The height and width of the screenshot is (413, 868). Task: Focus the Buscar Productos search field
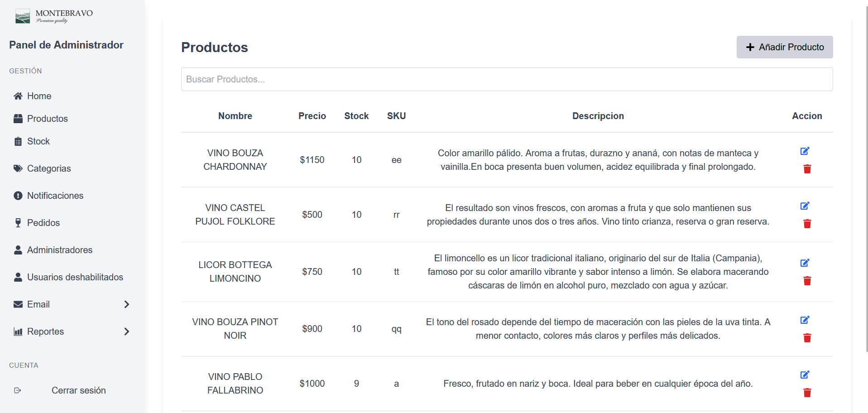(x=507, y=79)
